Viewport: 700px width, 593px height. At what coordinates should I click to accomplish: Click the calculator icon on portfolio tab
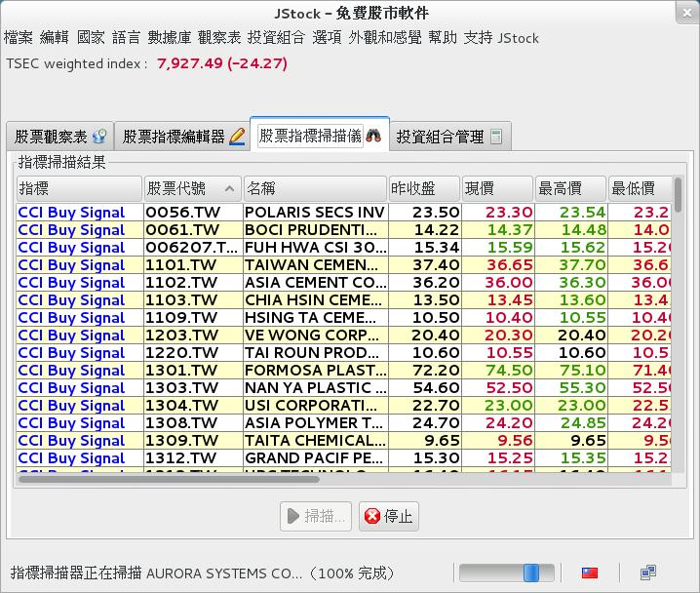[496, 137]
